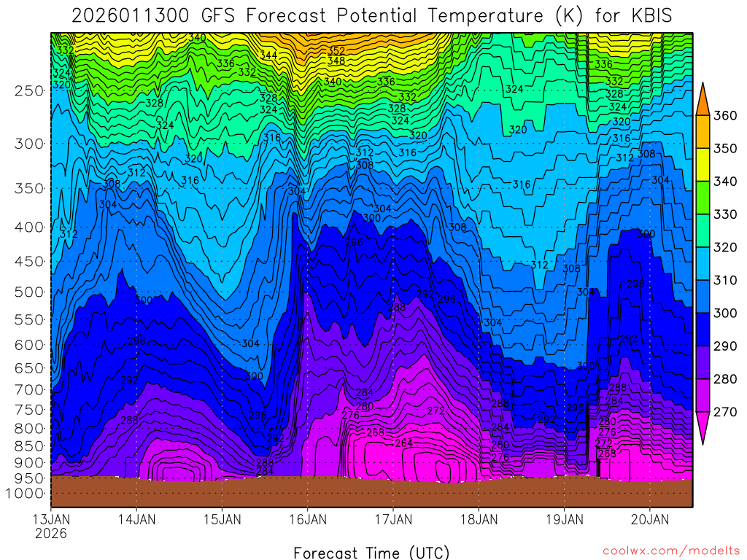Select the 15JAN time axis label
Screen dimensions: 747x560
pyautogui.click(x=222, y=519)
